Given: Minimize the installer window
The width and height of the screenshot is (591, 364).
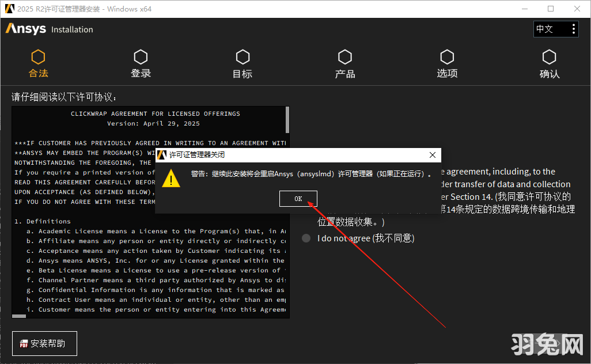Looking at the screenshot, I should coord(525,9).
